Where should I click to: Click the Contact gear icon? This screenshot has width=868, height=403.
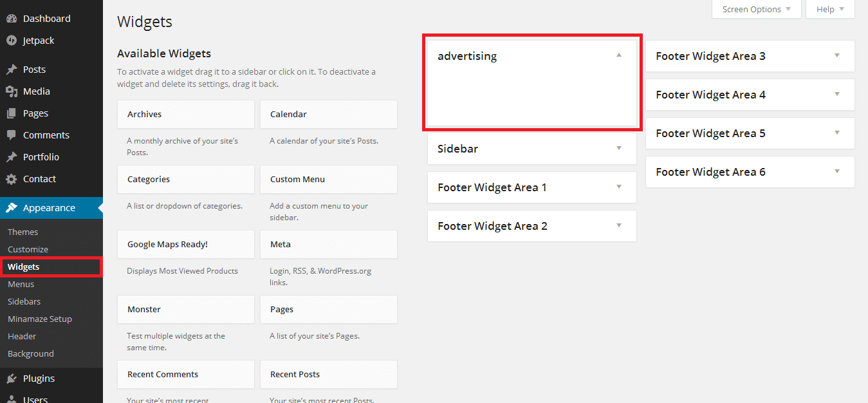(x=12, y=179)
